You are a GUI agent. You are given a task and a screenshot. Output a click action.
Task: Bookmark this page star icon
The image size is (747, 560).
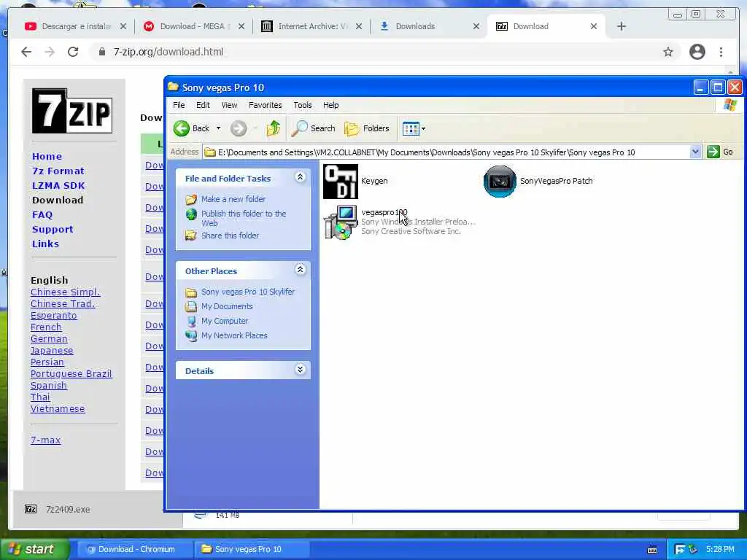(x=668, y=52)
